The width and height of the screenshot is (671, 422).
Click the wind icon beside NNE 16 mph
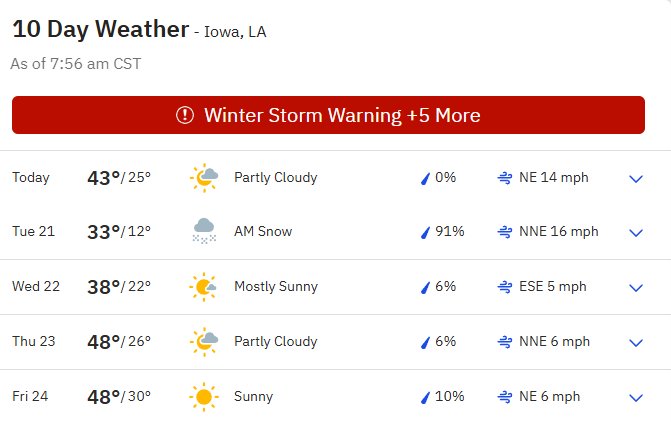[505, 232]
